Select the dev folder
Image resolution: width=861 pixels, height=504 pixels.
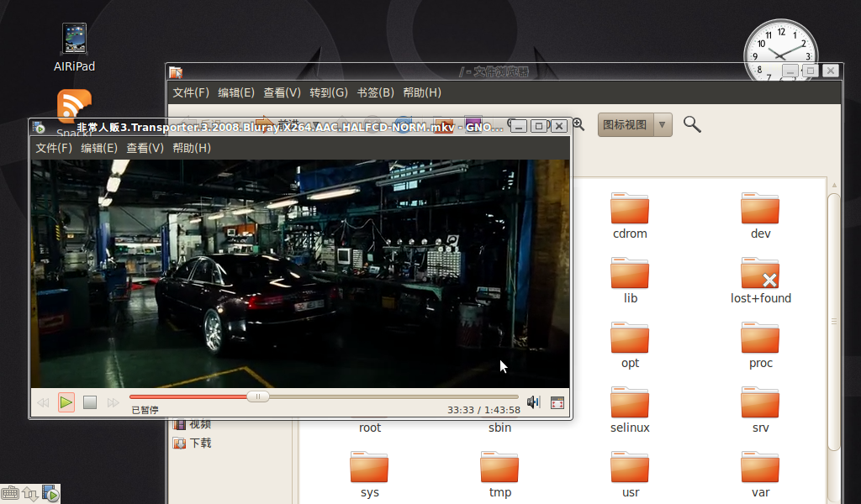760,216
